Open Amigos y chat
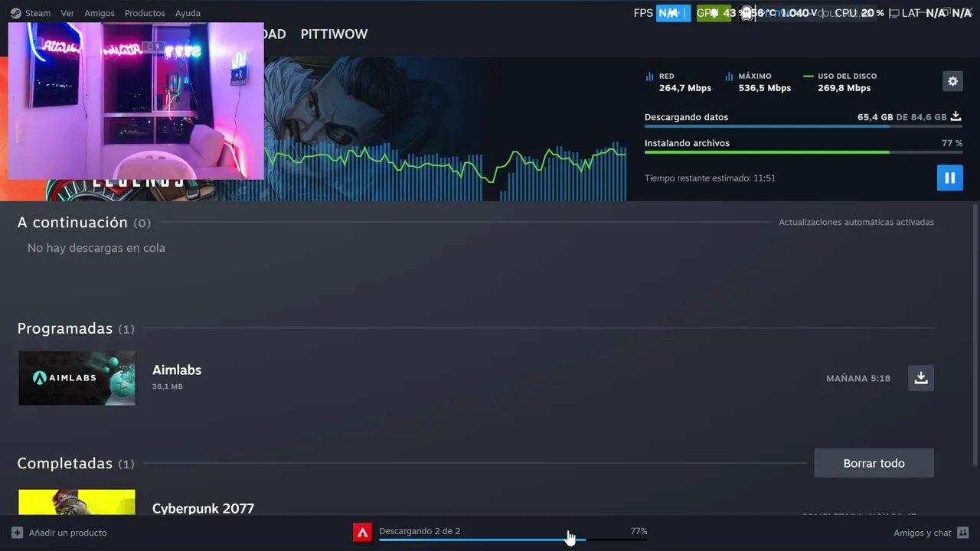 click(x=922, y=533)
